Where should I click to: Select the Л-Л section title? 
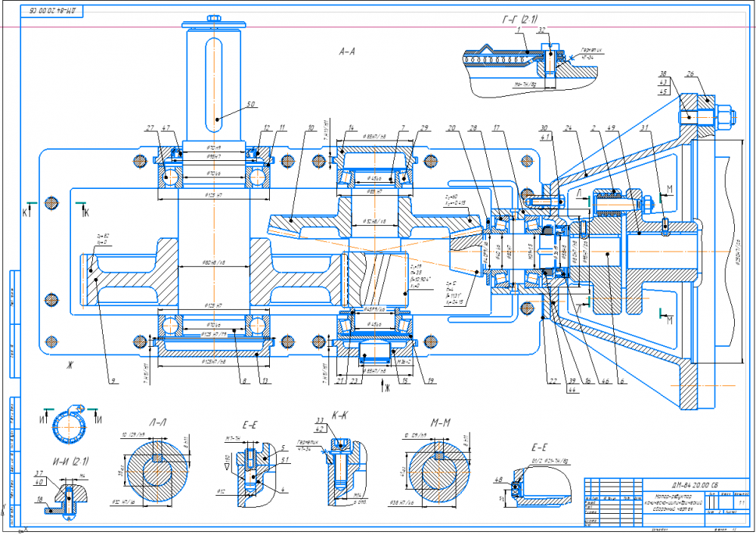157,422
